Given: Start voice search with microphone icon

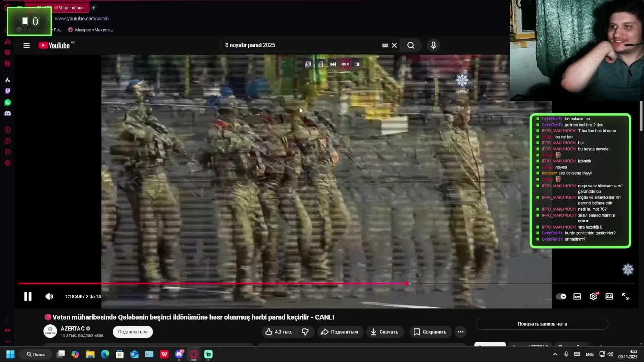Looking at the screenshot, I should [433, 45].
